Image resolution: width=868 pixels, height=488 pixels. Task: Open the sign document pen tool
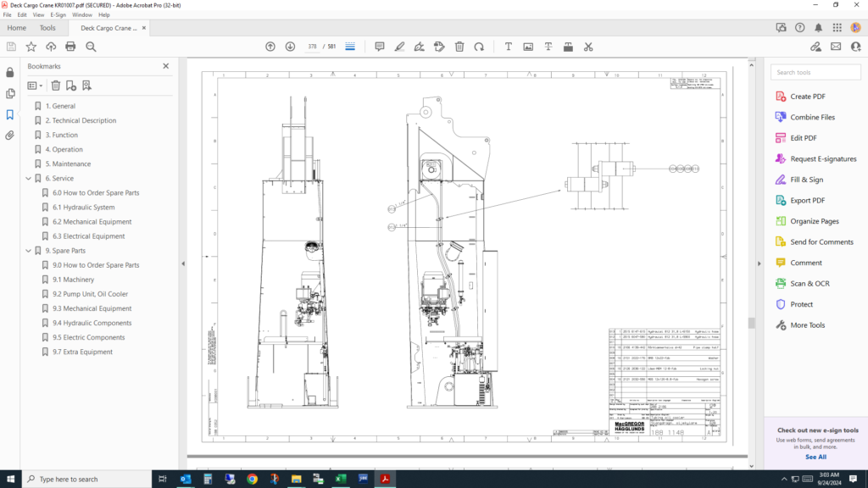pos(420,47)
